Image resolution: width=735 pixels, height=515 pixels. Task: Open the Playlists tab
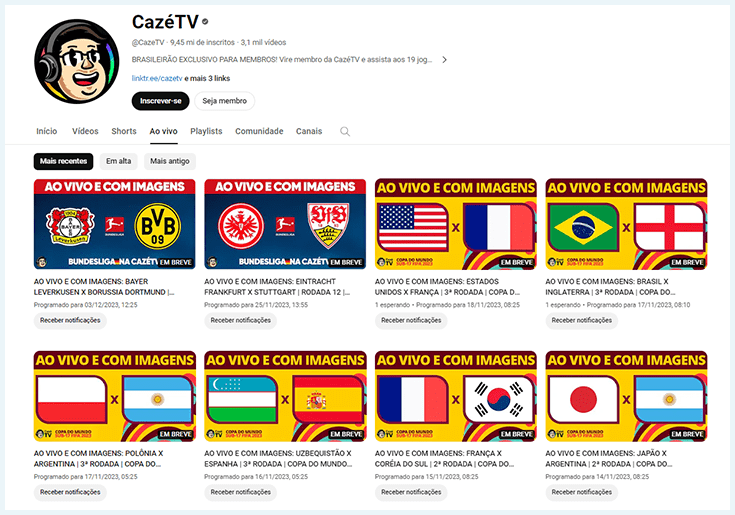click(x=206, y=131)
